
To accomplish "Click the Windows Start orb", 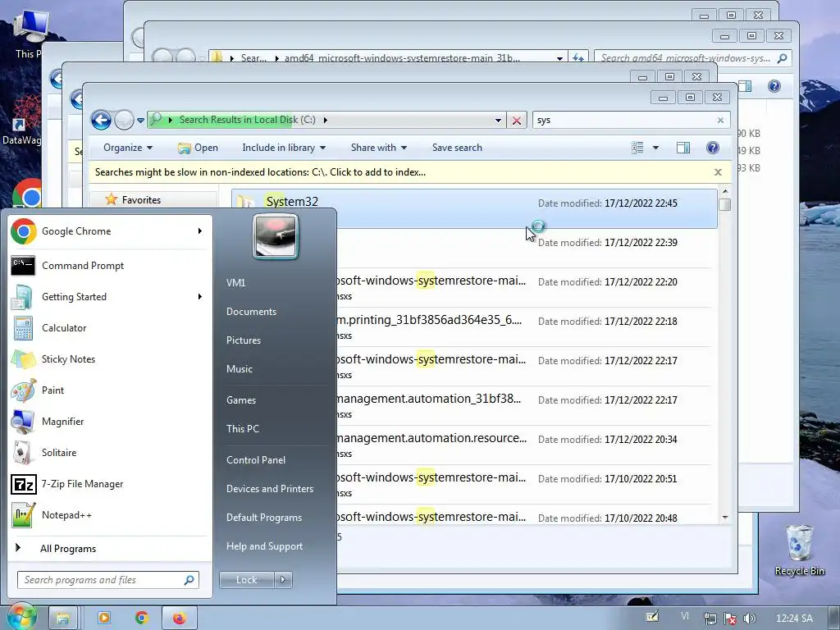I will [x=21, y=617].
